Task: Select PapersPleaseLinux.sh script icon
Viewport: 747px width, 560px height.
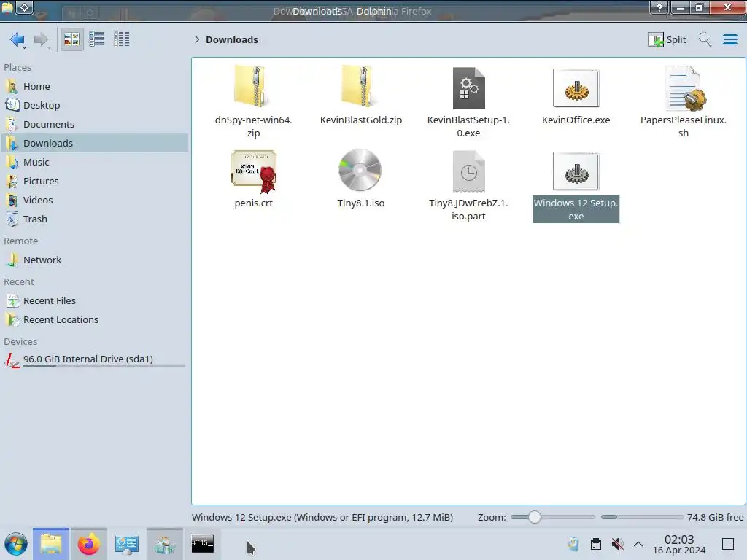Action: (684, 88)
